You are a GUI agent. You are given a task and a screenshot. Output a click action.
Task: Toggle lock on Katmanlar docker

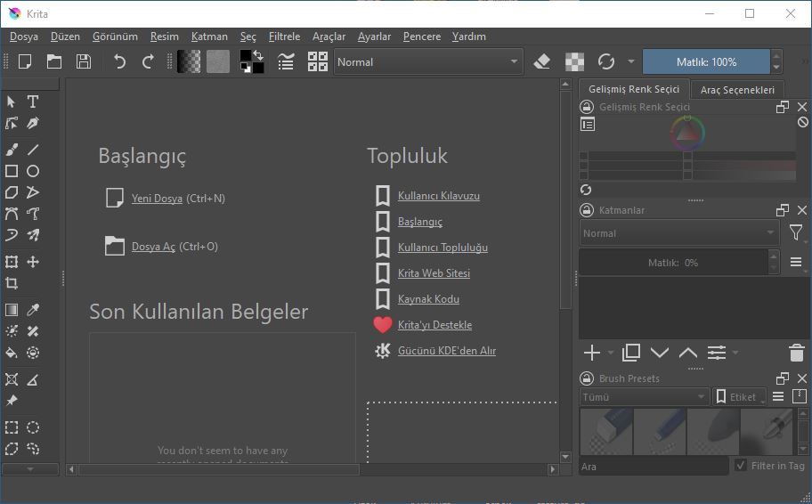tap(586, 210)
